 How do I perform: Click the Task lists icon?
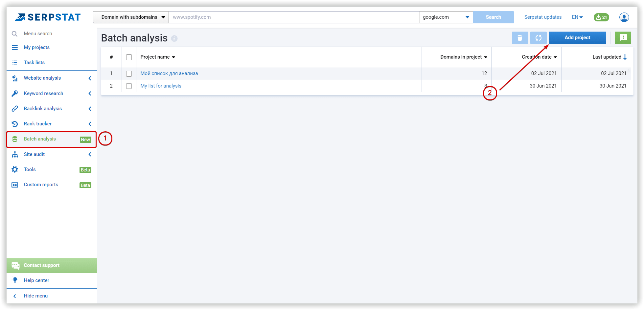(x=15, y=63)
